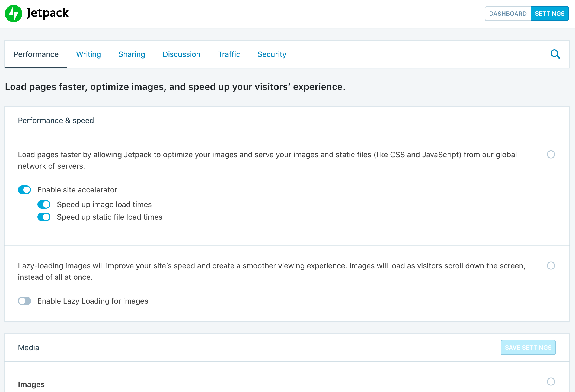The width and height of the screenshot is (575, 392).
Task: Go to the Discussion tab
Action: click(x=181, y=54)
